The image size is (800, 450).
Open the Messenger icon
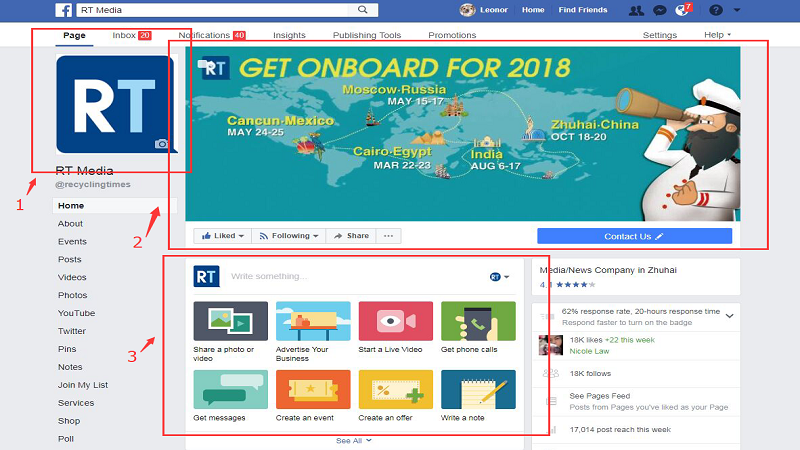click(x=660, y=10)
